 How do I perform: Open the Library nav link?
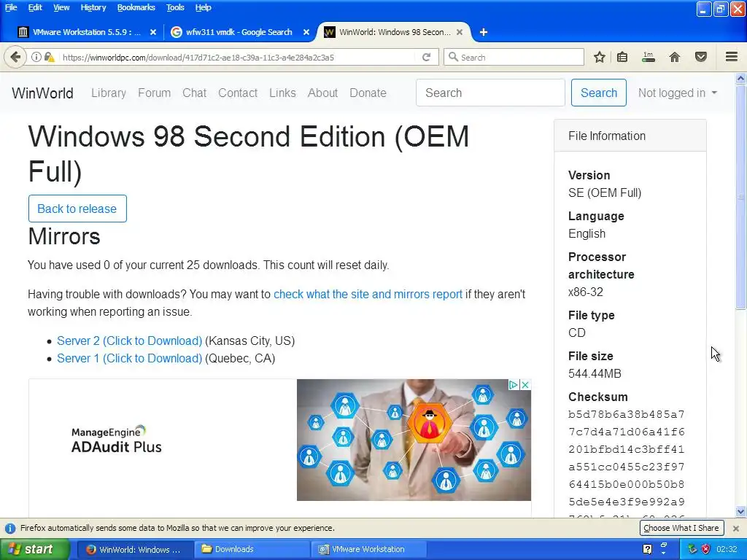tap(109, 93)
